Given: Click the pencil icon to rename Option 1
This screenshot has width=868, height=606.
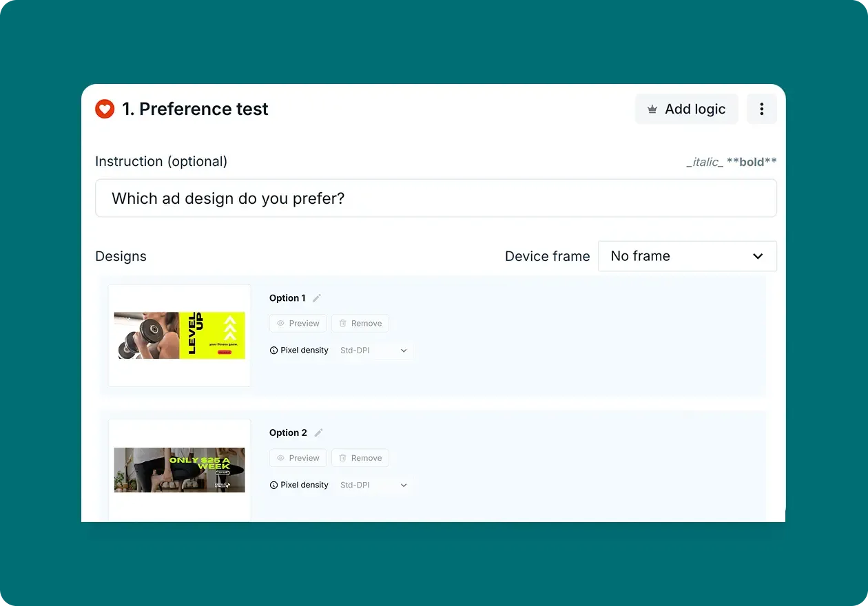Looking at the screenshot, I should pos(316,297).
